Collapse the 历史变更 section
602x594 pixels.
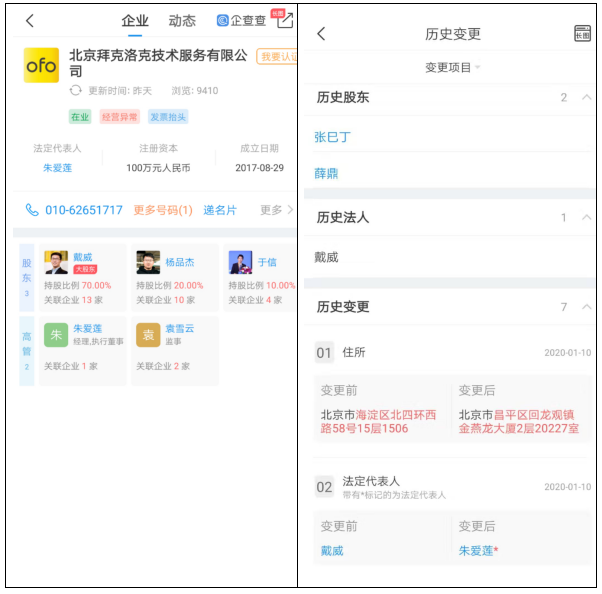tap(586, 307)
